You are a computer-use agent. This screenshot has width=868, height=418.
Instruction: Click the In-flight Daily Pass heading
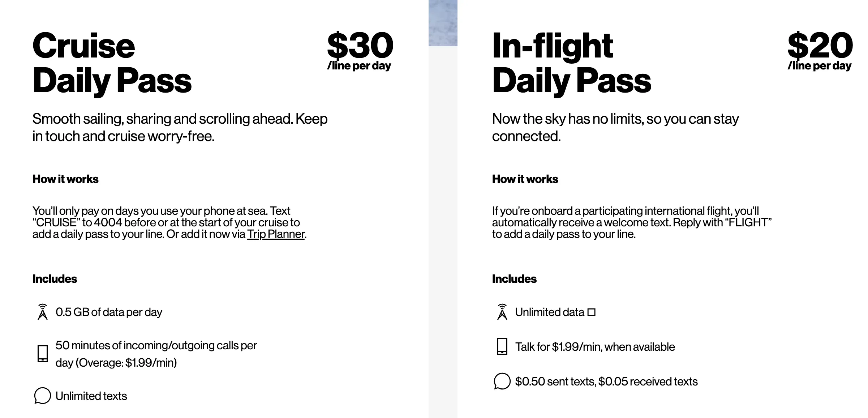click(572, 63)
